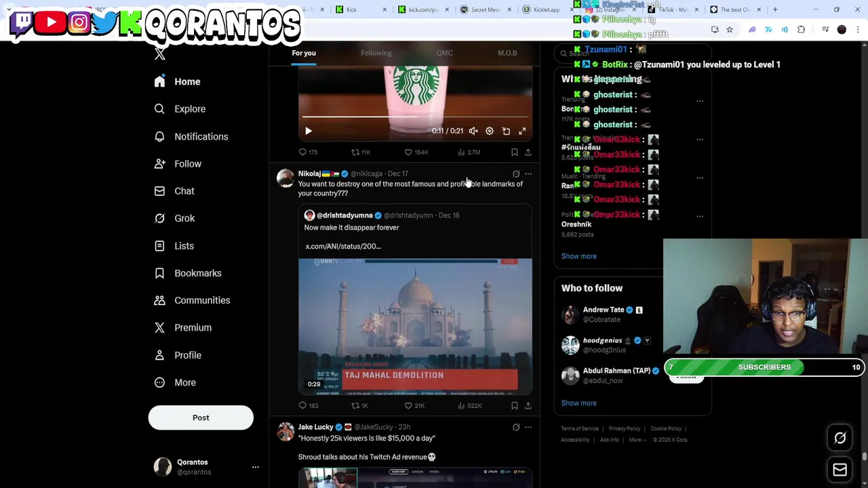
Task: Open Grok explain icon on Nikolaj post
Action: [x=516, y=174]
